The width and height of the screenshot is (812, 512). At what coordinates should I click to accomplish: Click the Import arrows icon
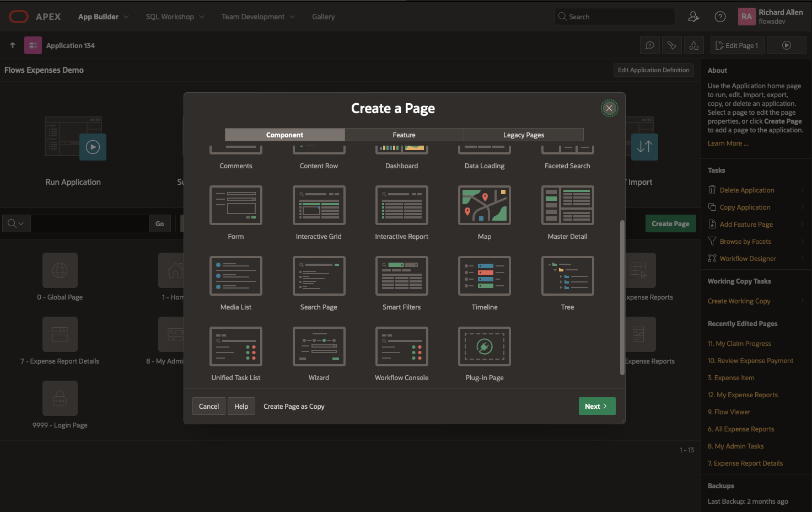point(644,147)
